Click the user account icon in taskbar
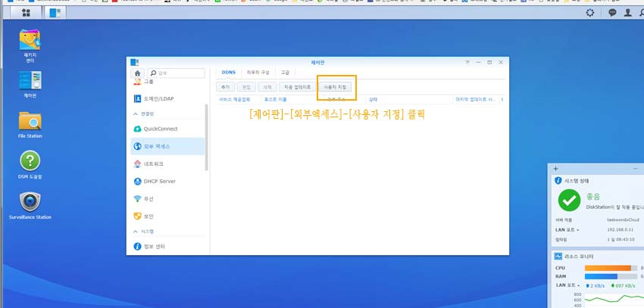 [627, 13]
